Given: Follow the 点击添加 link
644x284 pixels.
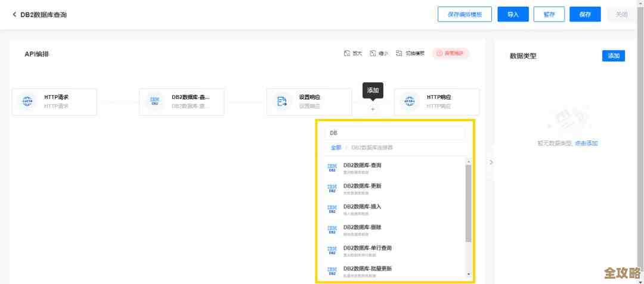Looking at the screenshot, I should click(x=586, y=143).
